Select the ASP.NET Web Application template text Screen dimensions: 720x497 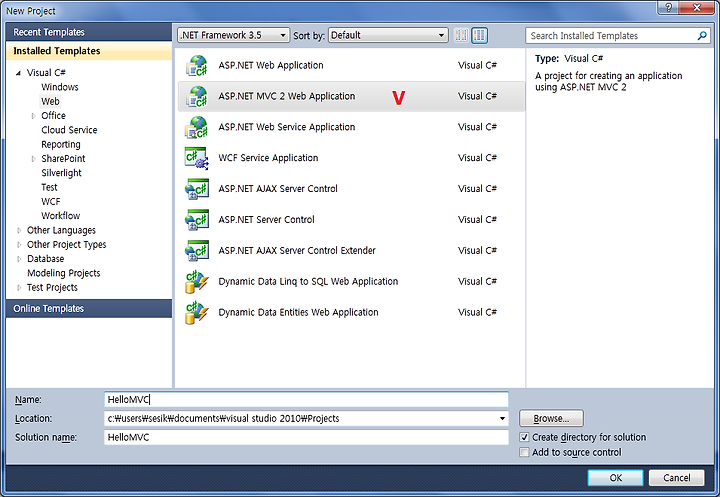point(271,66)
